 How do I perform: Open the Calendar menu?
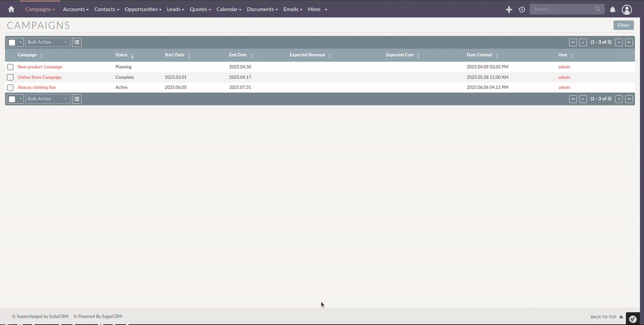[x=229, y=9]
